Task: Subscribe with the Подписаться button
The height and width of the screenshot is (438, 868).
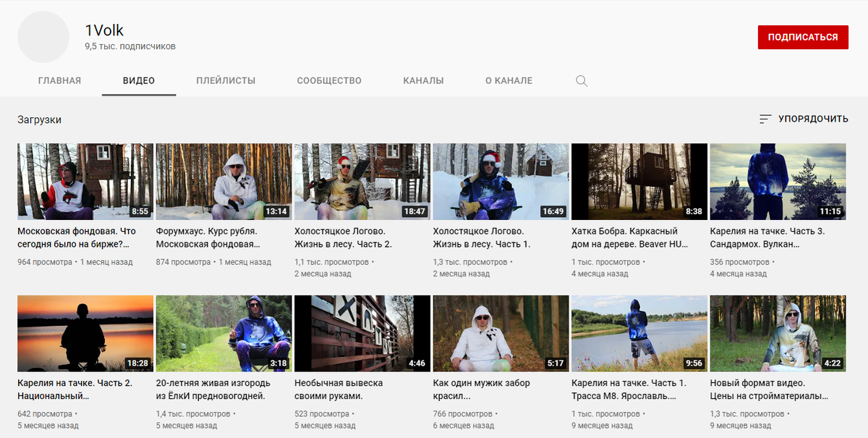Action: click(803, 37)
